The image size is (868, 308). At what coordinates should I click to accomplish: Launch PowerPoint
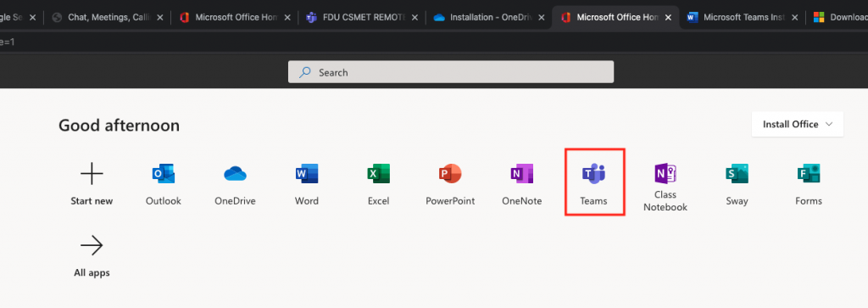(x=450, y=184)
